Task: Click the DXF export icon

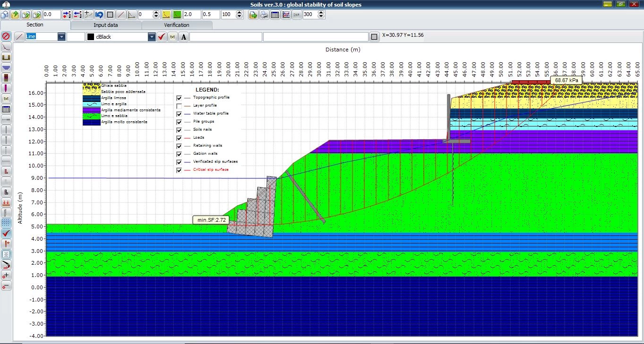Action: coord(297,15)
